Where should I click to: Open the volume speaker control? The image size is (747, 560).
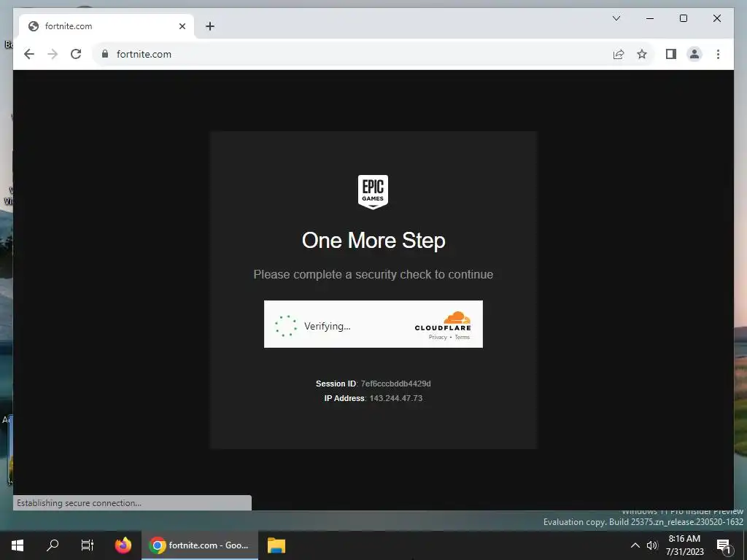pyautogui.click(x=652, y=545)
